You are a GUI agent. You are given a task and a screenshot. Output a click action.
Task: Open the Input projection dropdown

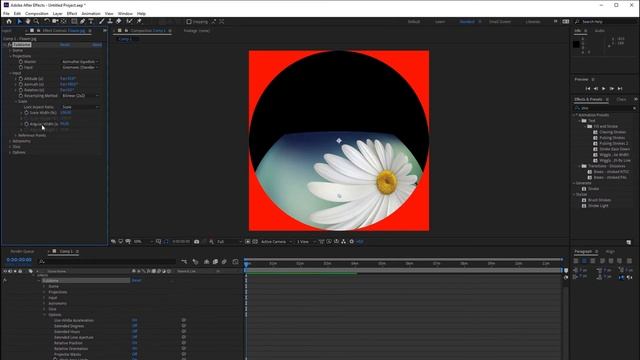80,67
